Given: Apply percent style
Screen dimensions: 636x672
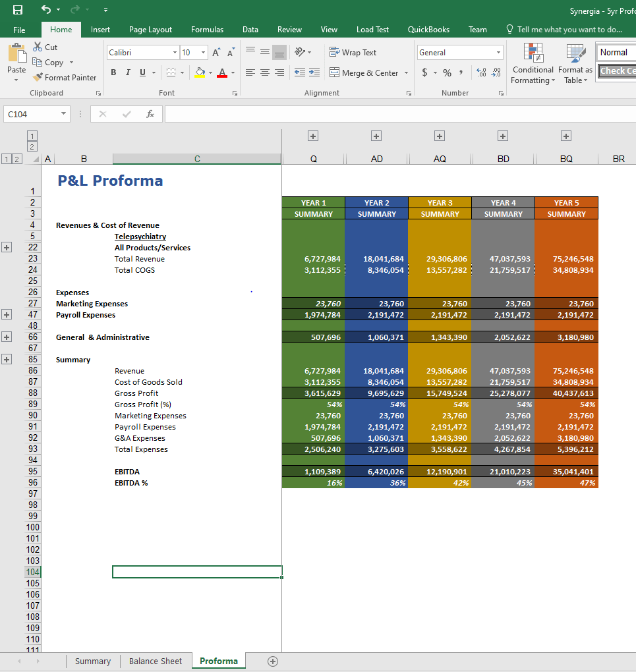Looking at the screenshot, I should click(x=447, y=73).
